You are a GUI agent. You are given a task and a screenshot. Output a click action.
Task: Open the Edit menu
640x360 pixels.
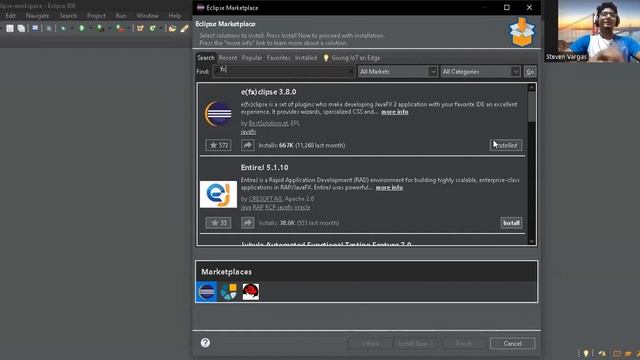click(x=11, y=16)
